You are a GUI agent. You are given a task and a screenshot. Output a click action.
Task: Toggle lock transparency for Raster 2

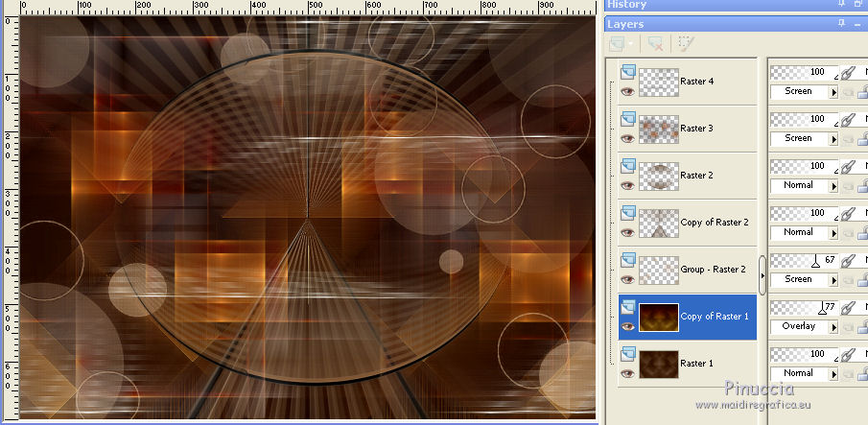(862, 186)
